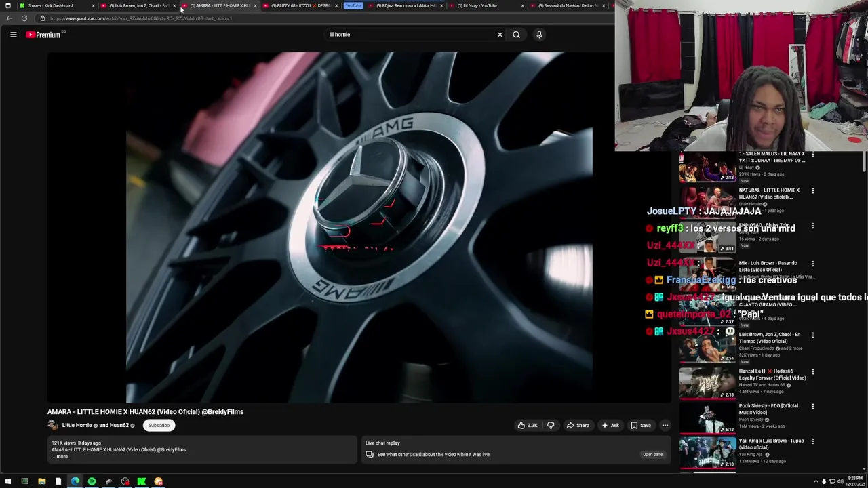868x488 pixels.
Task: Start voice search with the microphone
Action: [x=539, y=35]
